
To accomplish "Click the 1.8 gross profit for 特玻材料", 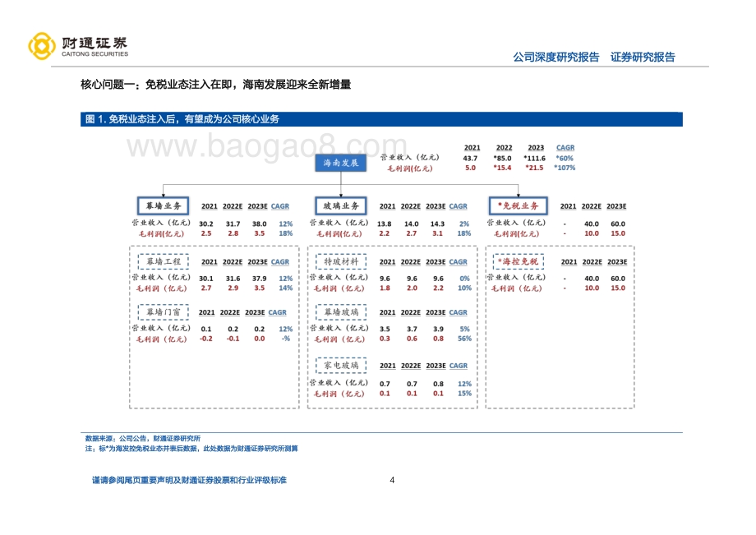I will (385, 288).
